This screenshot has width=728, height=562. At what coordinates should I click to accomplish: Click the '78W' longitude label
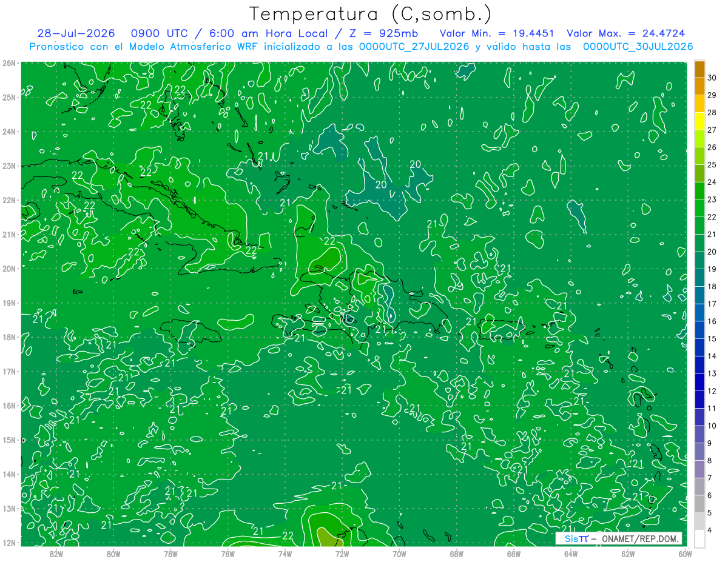(x=170, y=554)
